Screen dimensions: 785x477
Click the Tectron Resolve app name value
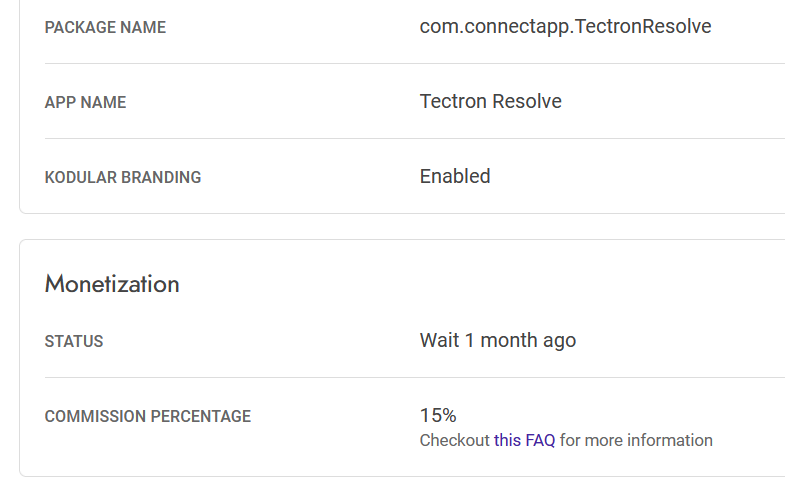pos(490,102)
